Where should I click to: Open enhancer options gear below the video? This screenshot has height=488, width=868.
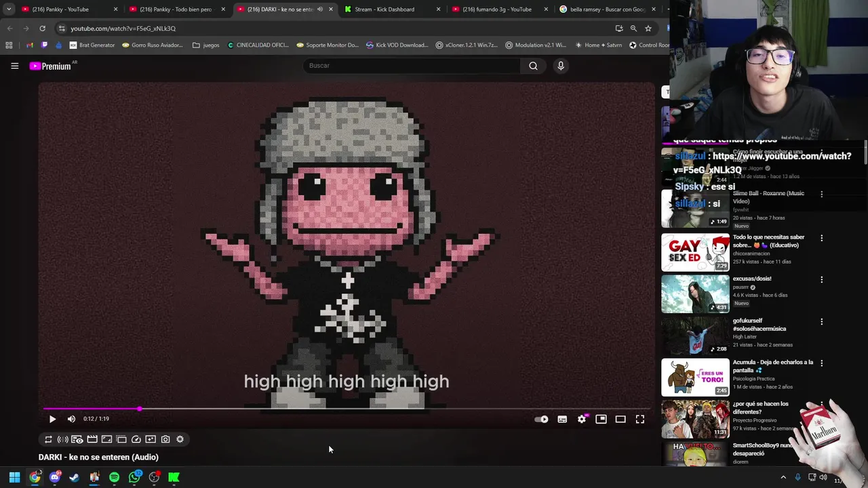tap(180, 439)
